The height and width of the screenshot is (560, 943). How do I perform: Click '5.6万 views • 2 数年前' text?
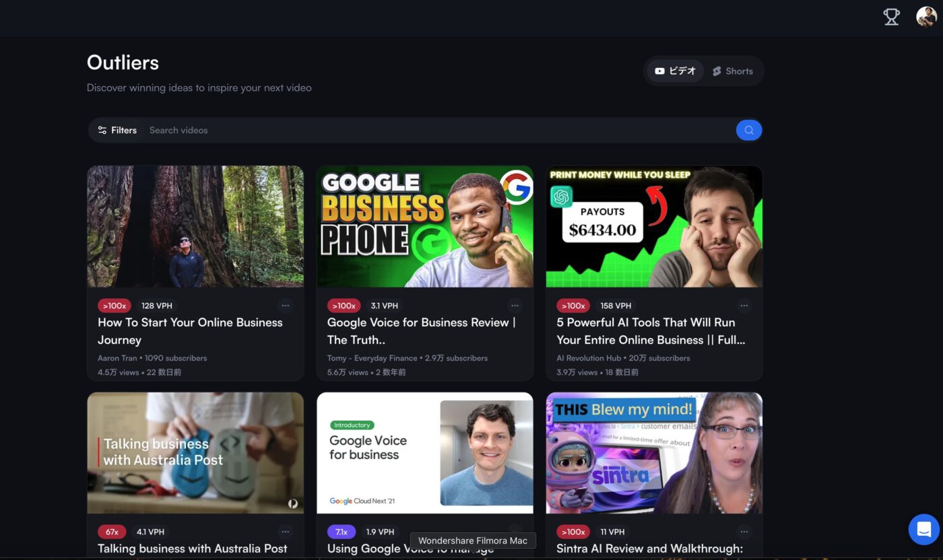click(366, 372)
